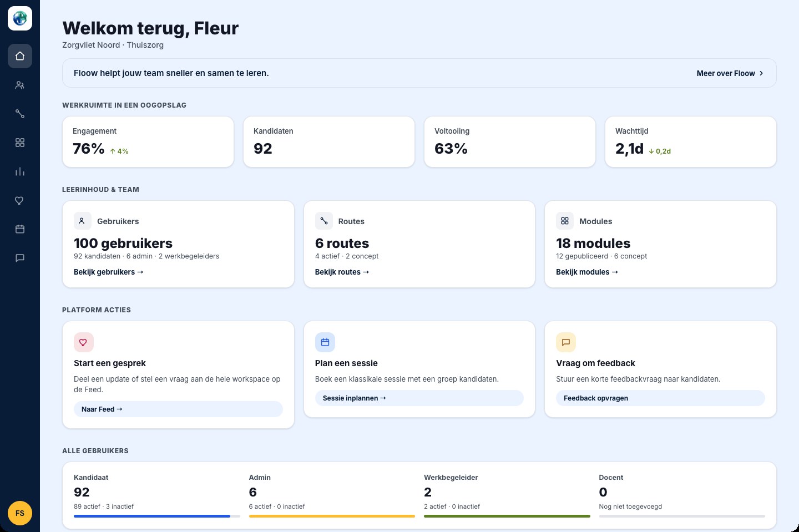Click '89 actief · 3 inactief' text
This screenshot has width=799, height=532.
[104, 506]
